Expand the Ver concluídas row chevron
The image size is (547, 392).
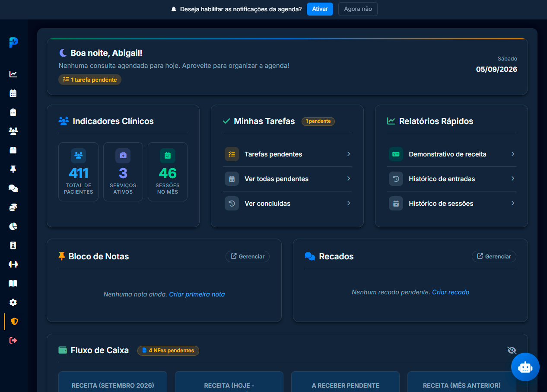(349, 203)
